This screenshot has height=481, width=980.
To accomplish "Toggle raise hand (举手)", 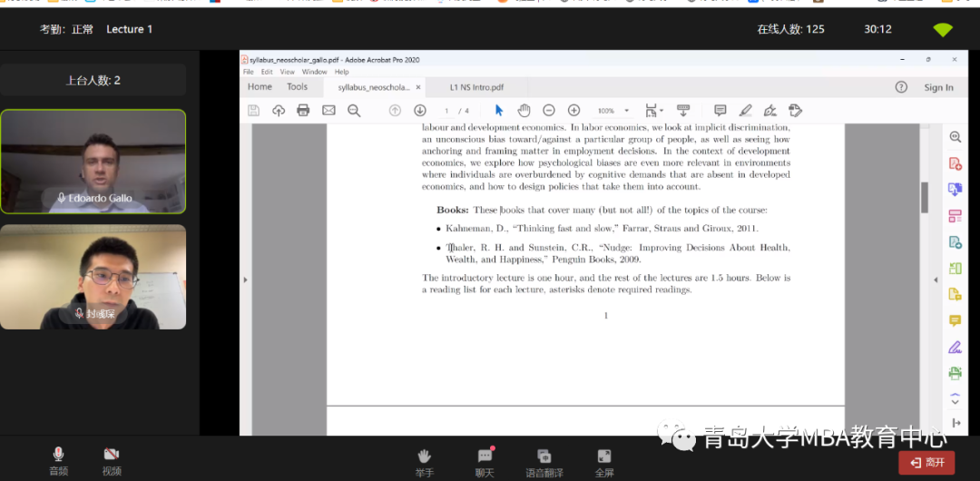I will point(424,461).
